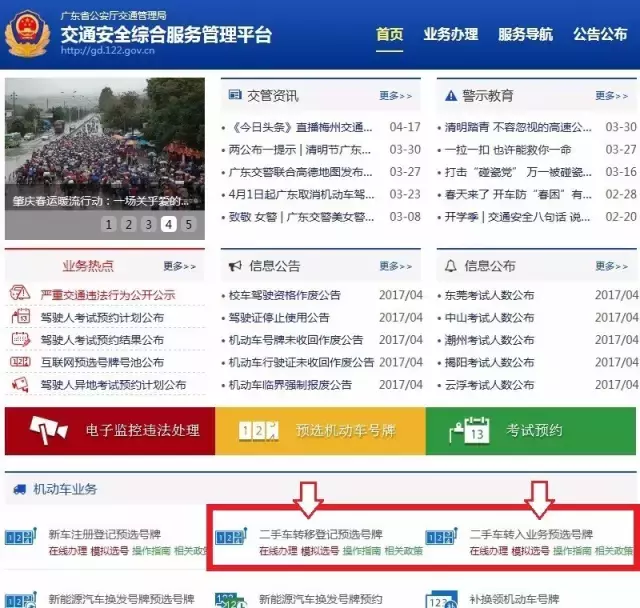Click the 互联网预选号牌号池公布 plate icon
Viewport: 640px width, 608px height.
(x=20, y=362)
